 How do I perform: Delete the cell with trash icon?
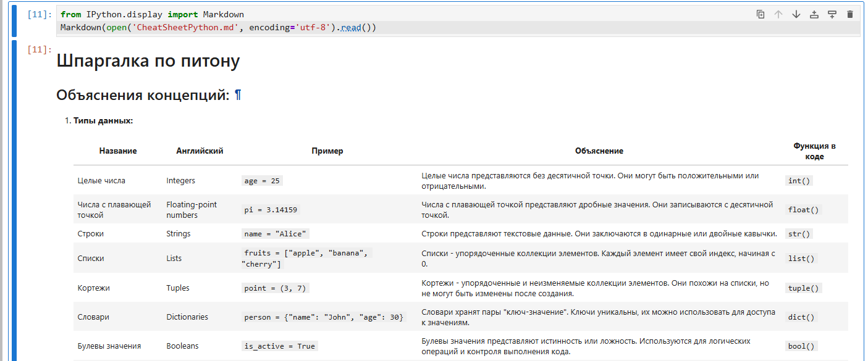point(850,14)
